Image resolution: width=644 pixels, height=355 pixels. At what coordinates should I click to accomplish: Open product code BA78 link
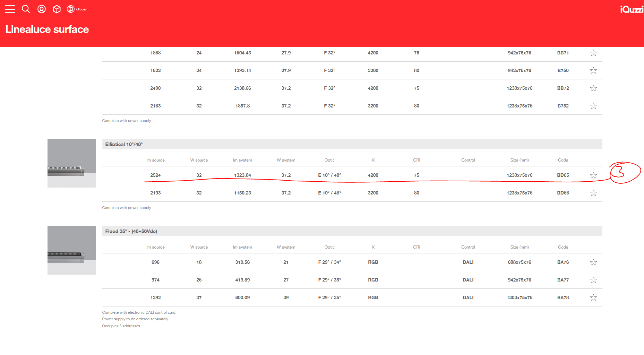[x=563, y=298]
